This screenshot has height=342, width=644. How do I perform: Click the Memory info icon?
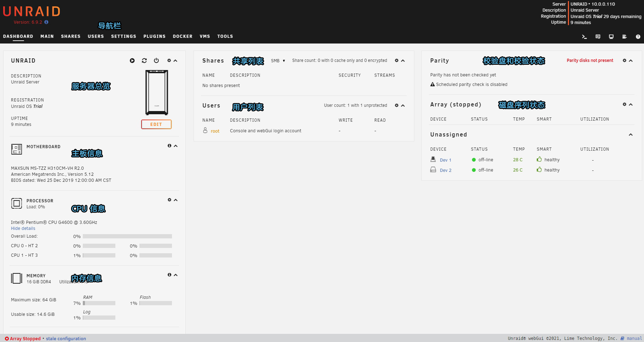tap(169, 275)
